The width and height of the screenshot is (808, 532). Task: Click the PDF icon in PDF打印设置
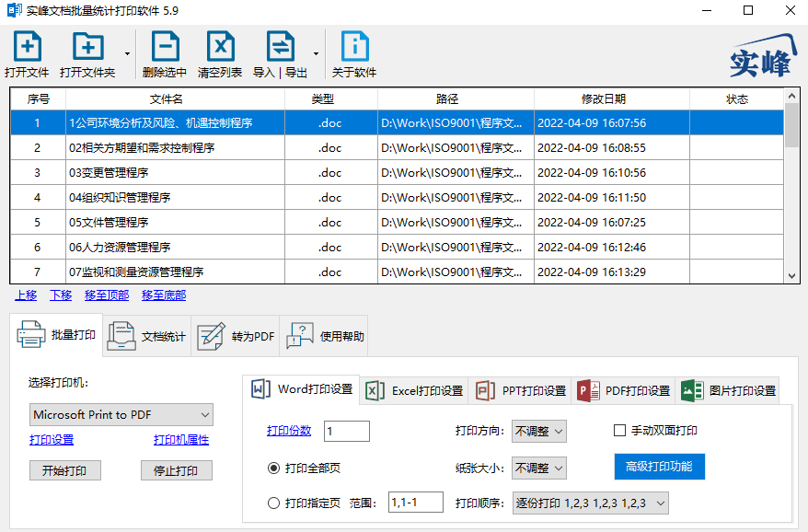click(x=588, y=391)
